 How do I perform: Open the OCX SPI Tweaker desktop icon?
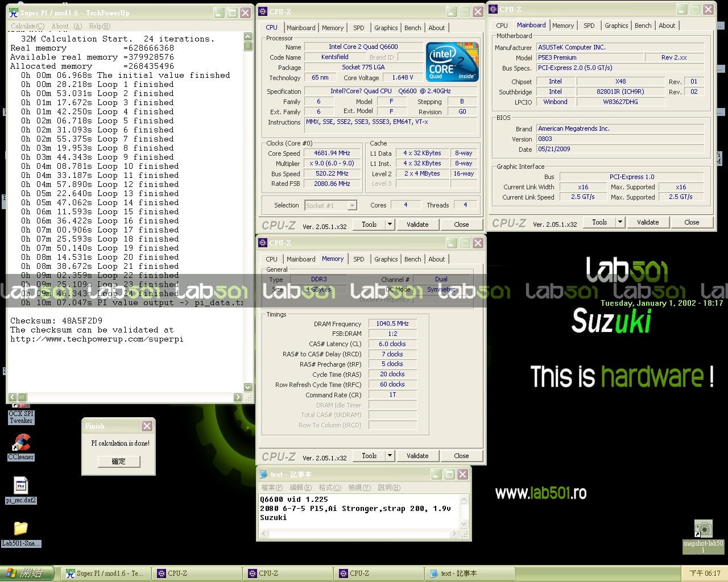pos(21,413)
